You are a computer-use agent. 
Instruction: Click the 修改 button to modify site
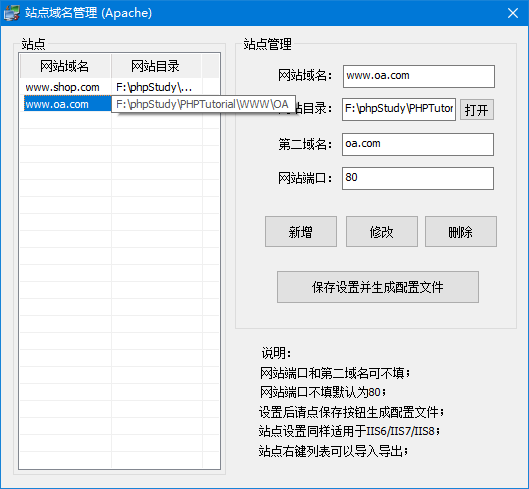coord(382,232)
